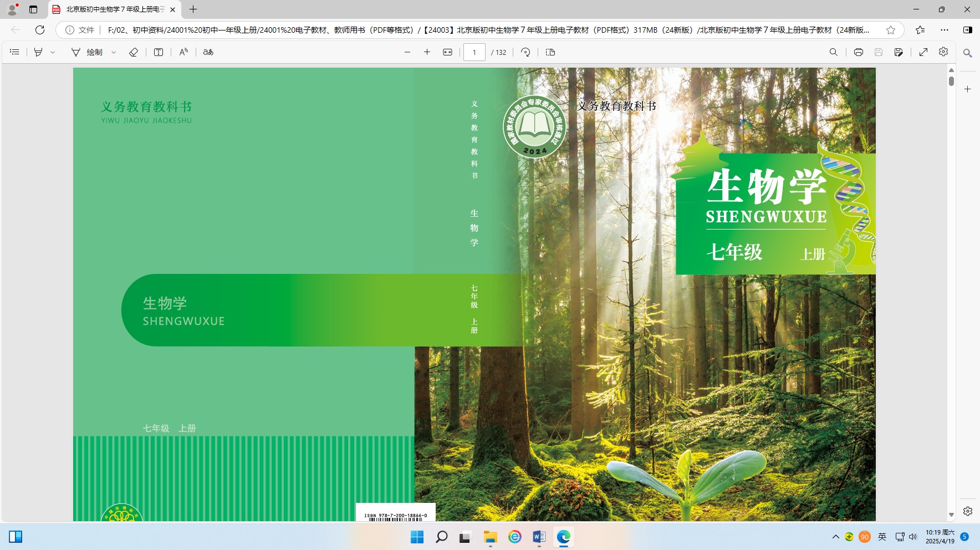
Task: Switch to the 北京版初中生物学 PDF tab
Action: 114,9
